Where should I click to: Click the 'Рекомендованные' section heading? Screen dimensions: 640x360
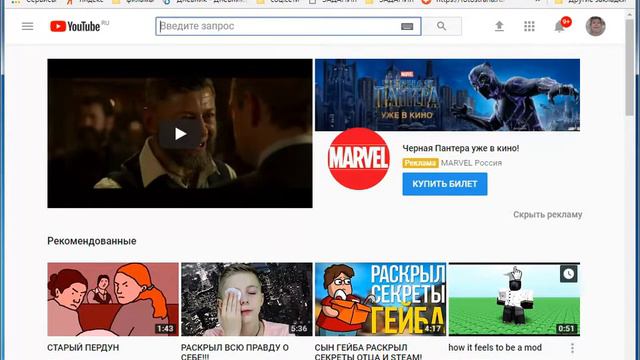point(92,241)
